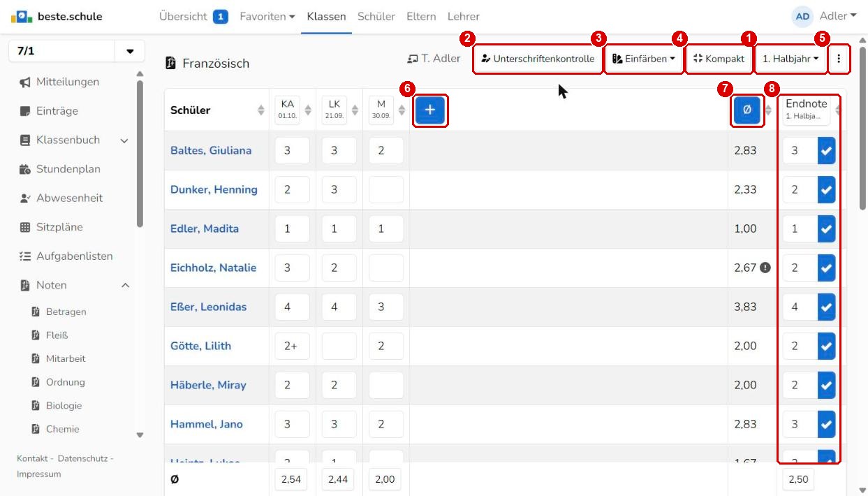Open the Favoriten dropdown menu
Image resolution: width=868 pixels, height=496 pixels.
[x=267, y=16]
